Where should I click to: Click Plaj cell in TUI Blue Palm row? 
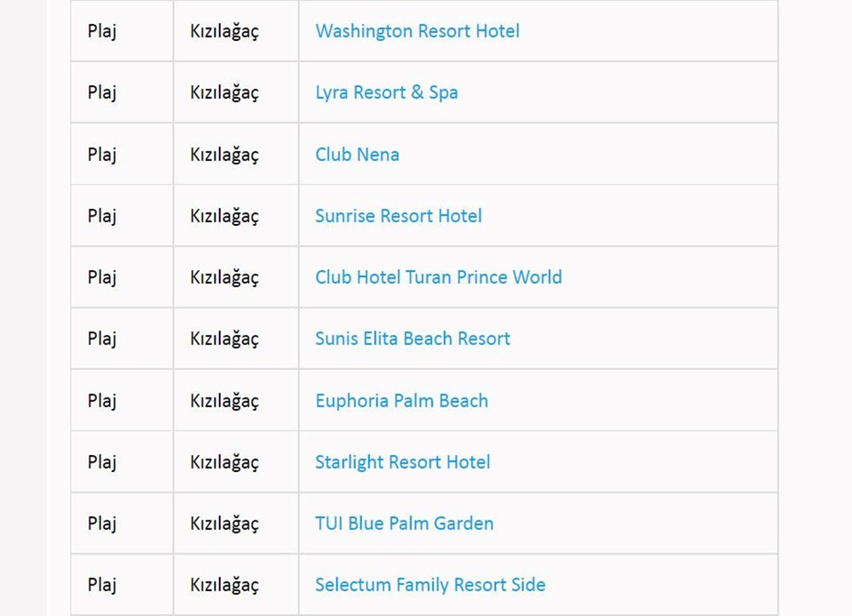coord(101,524)
